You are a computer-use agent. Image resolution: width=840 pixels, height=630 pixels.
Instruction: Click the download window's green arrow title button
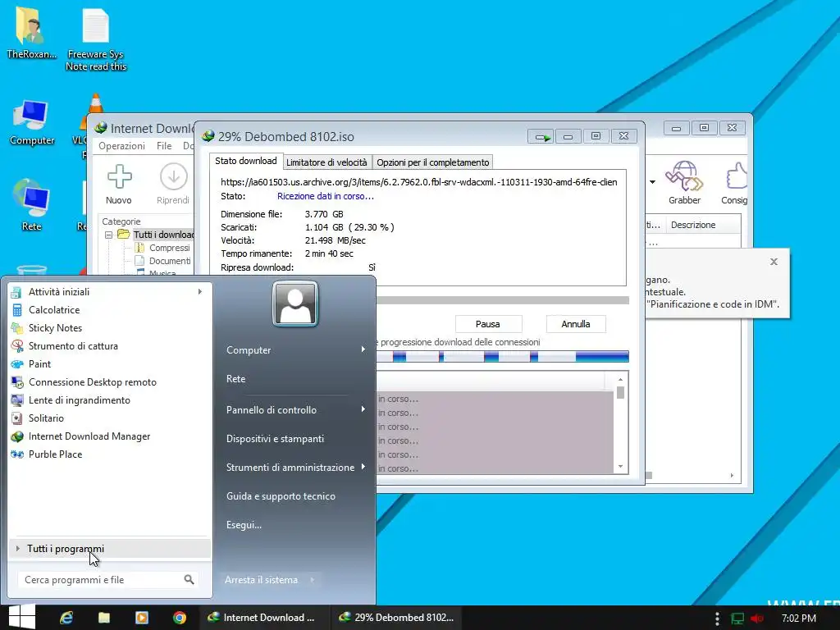point(540,137)
